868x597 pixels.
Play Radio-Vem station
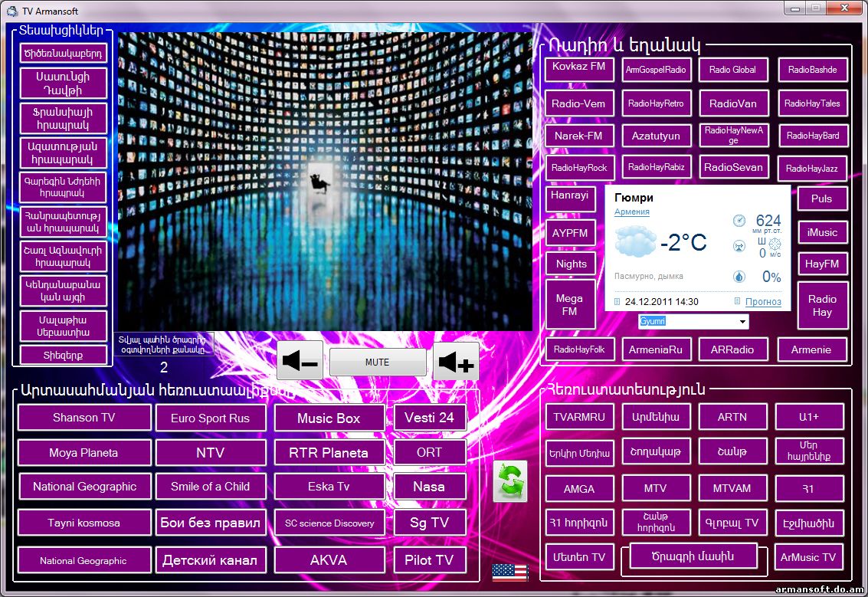579,103
